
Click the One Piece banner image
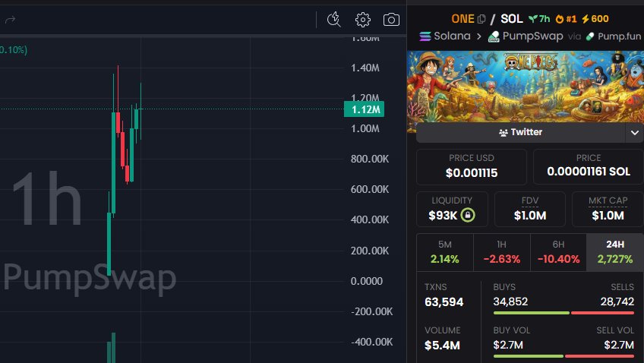[x=526, y=87]
